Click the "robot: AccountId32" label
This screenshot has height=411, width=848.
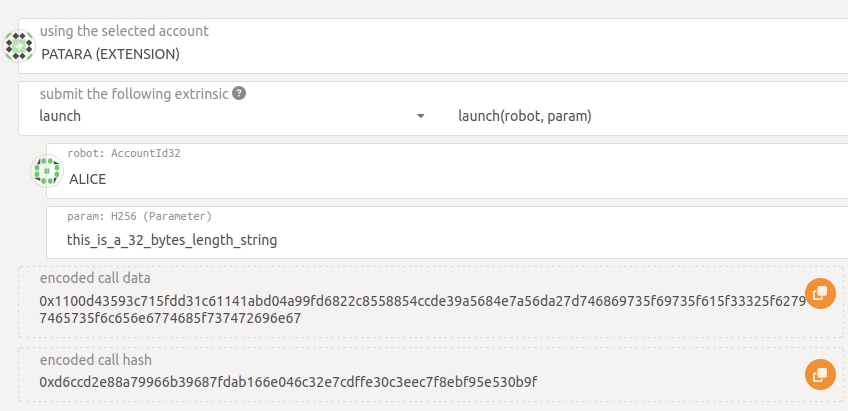pos(123,154)
